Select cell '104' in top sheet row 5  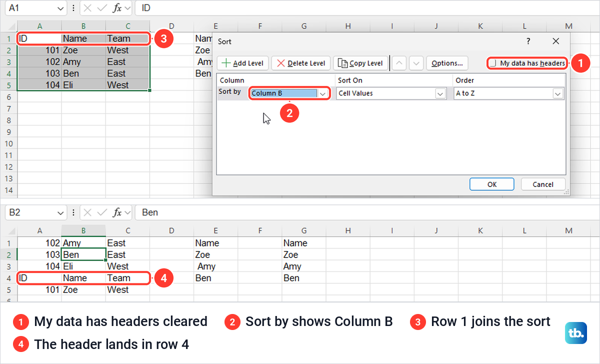coord(39,84)
